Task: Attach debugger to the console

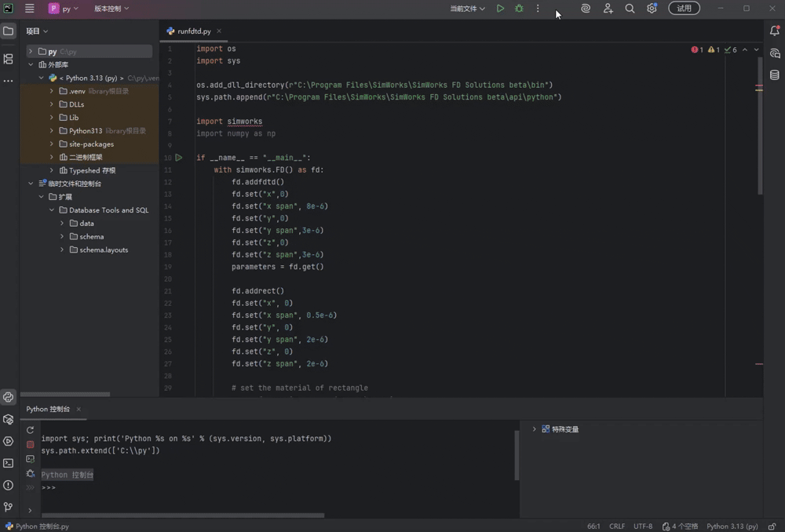Action: (30, 473)
